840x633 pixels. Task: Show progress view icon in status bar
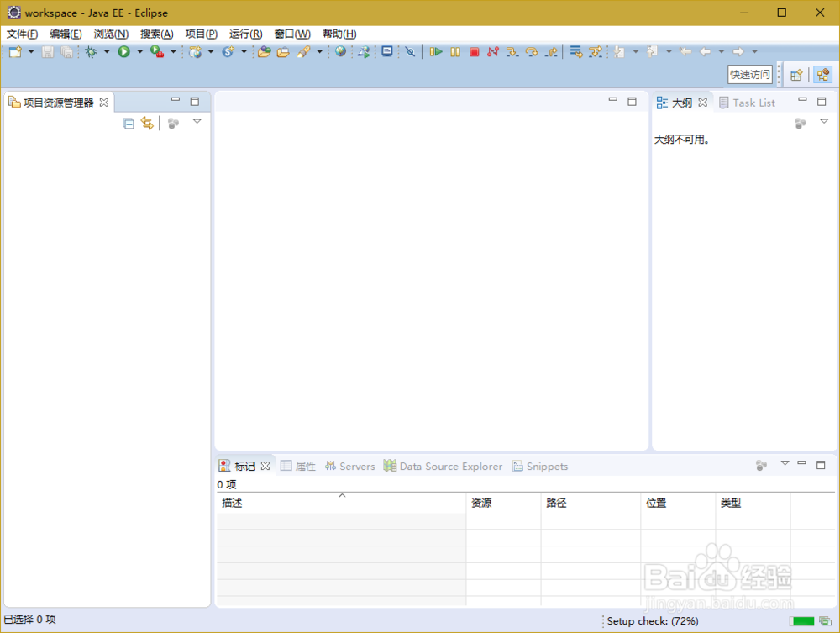826,621
